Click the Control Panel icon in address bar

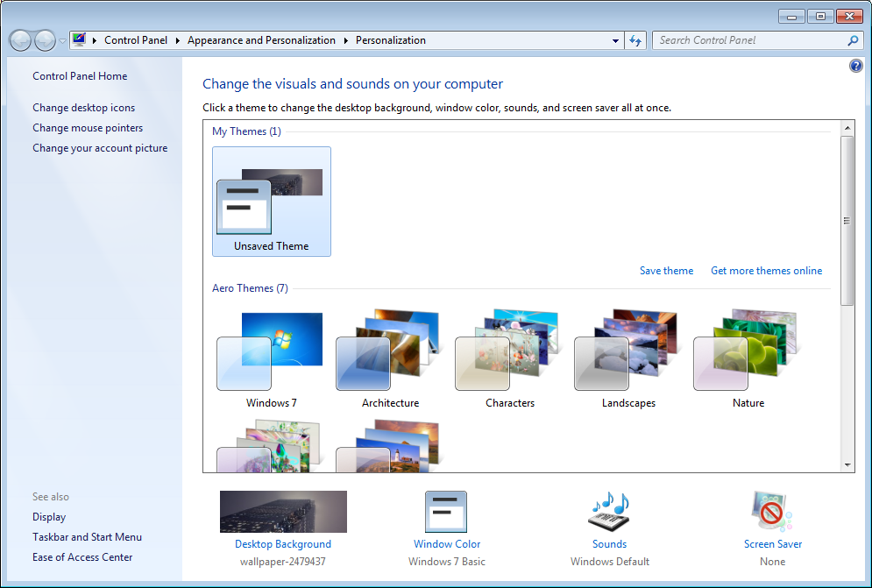79,40
